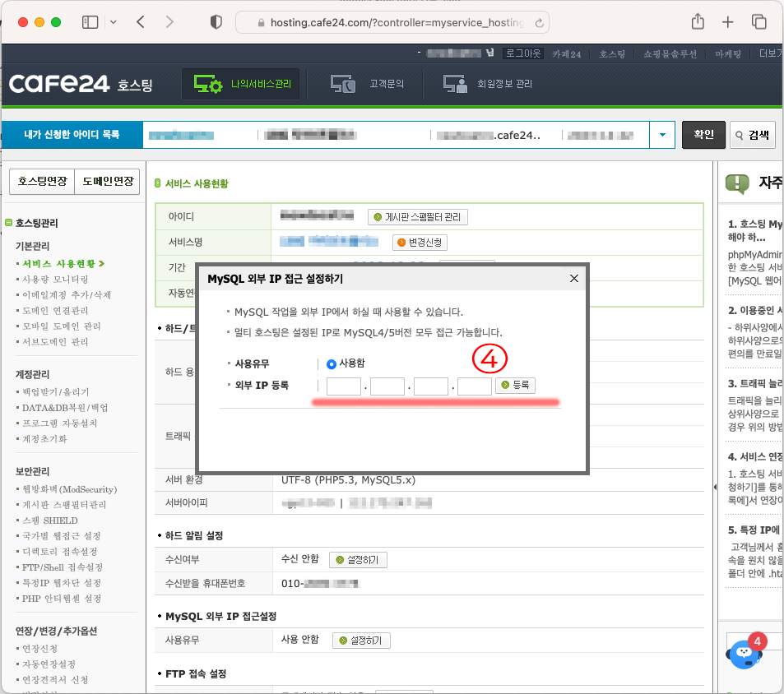Open the sidebar toggle dropdown chevron
Screen dimensions: 784x694
113,22
